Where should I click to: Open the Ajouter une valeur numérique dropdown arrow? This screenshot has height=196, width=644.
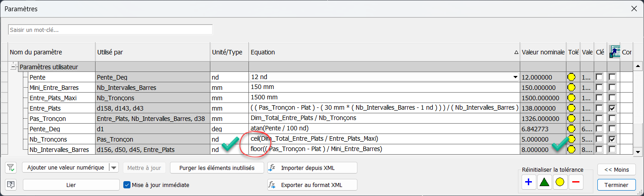pos(114,168)
